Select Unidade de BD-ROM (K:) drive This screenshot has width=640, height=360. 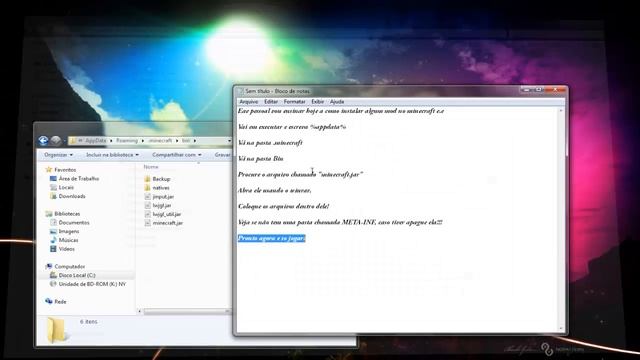coord(92,284)
